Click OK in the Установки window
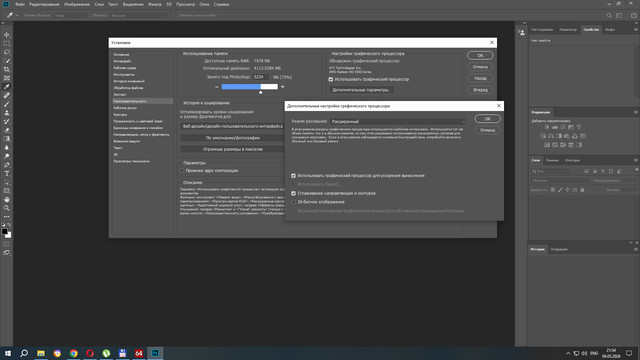Screen dimensions: 640x360 480,56
